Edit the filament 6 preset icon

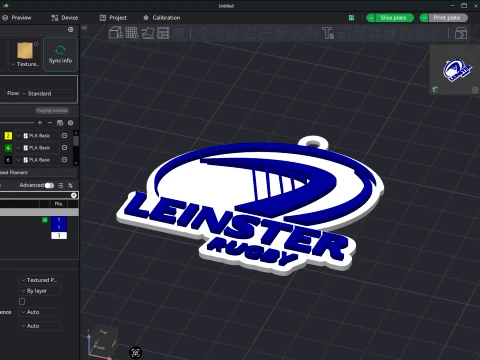tap(64, 160)
